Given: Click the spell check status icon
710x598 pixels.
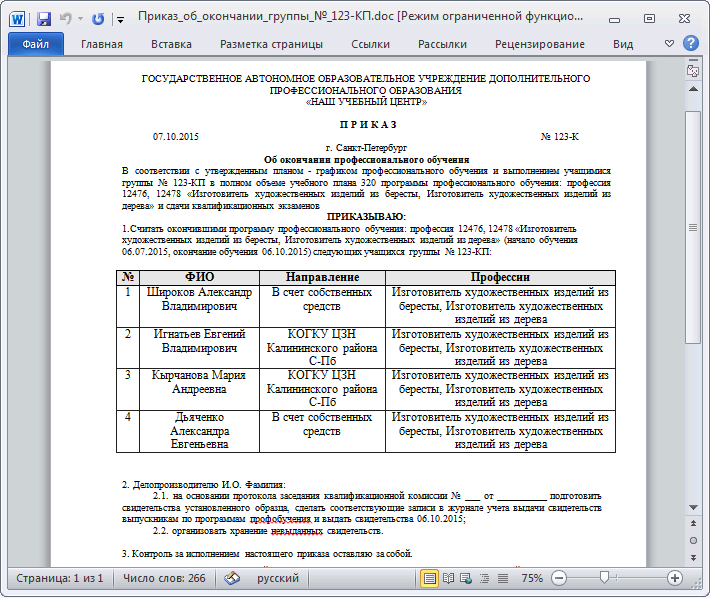Looking at the screenshot, I should pos(232,578).
